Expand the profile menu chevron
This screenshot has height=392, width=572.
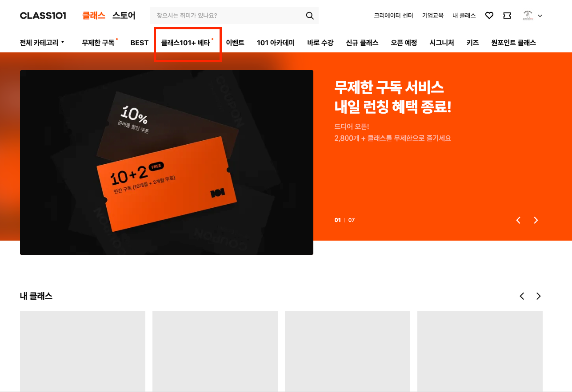[x=540, y=16]
